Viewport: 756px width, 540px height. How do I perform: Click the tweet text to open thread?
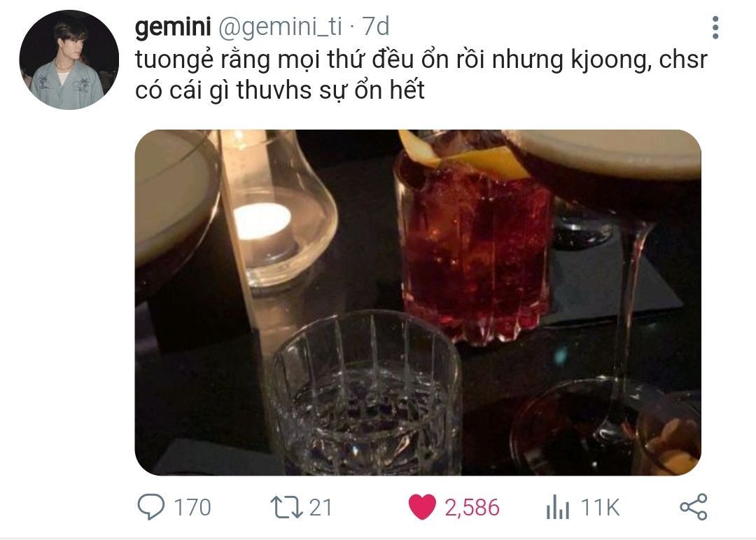click(x=421, y=75)
